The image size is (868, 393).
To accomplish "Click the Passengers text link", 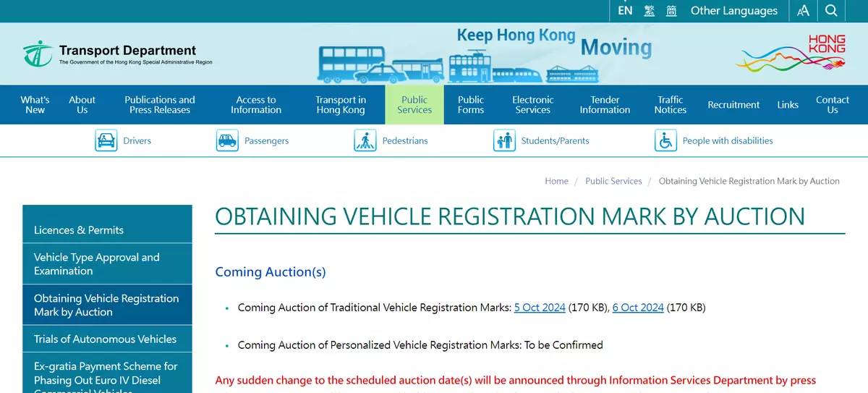I will point(266,140).
